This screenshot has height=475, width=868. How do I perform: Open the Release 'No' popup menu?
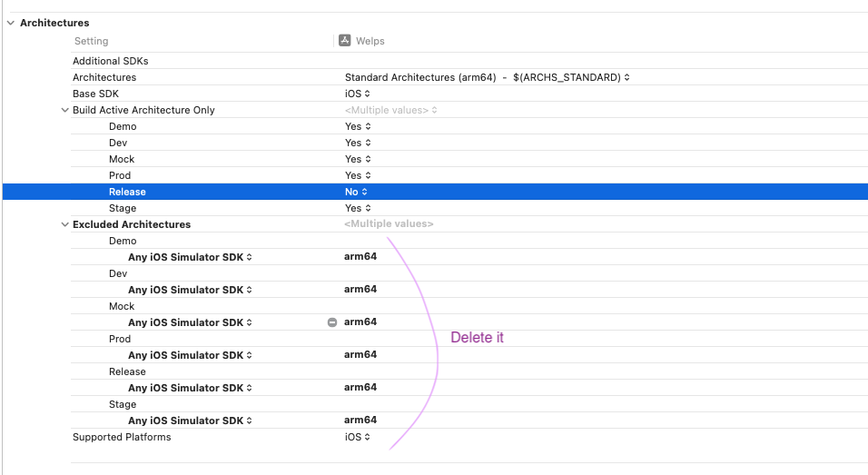[x=357, y=193]
